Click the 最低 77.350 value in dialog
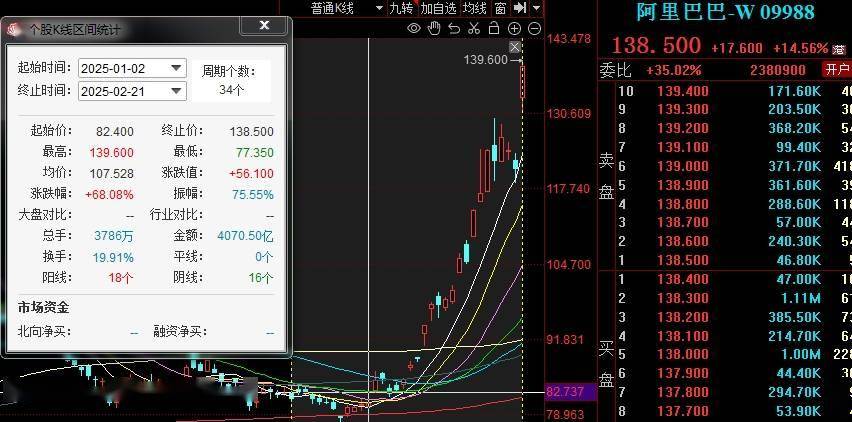This screenshot has width=852, height=422. coord(255,153)
